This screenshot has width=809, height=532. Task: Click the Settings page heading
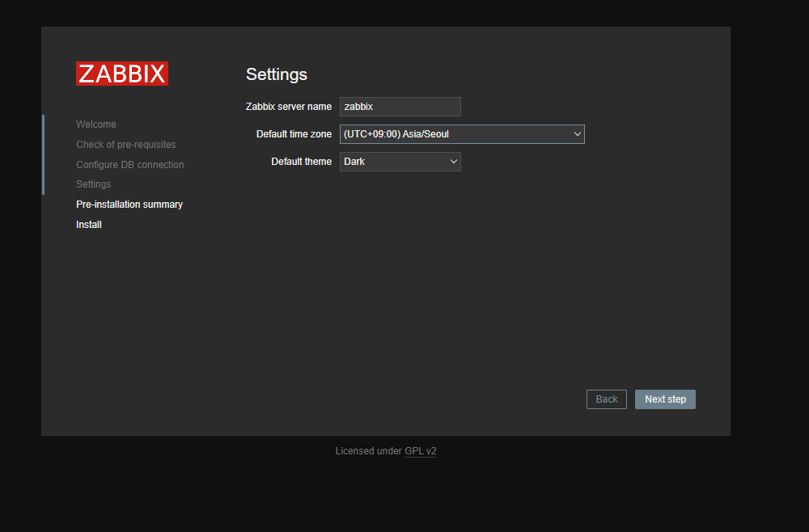(x=276, y=74)
